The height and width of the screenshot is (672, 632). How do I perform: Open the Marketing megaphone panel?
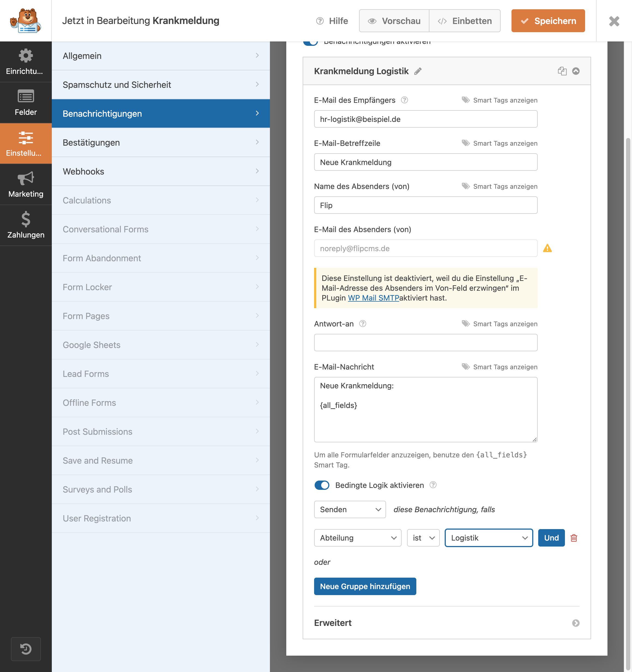[26, 185]
